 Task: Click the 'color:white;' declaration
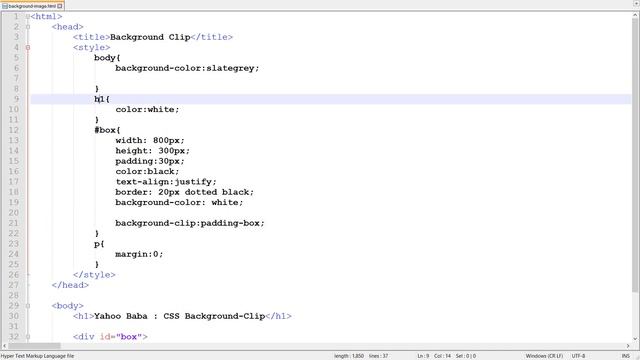(x=147, y=109)
